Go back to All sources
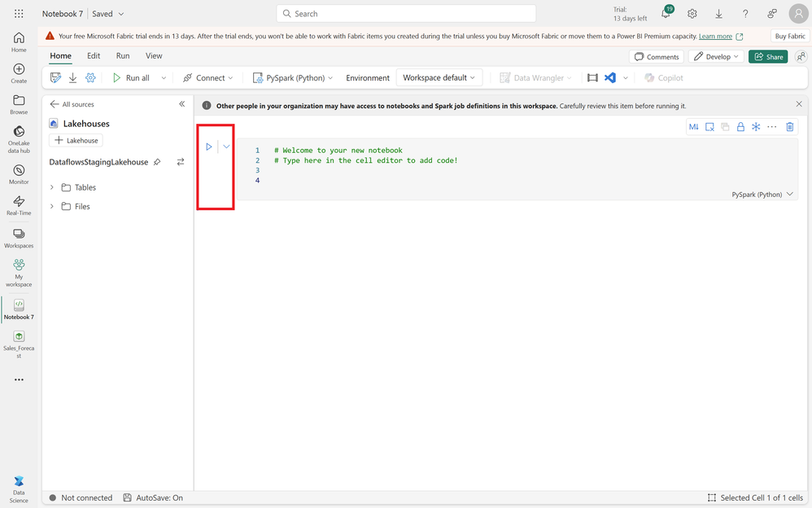Image resolution: width=812 pixels, height=508 pixels. [72, 104]
